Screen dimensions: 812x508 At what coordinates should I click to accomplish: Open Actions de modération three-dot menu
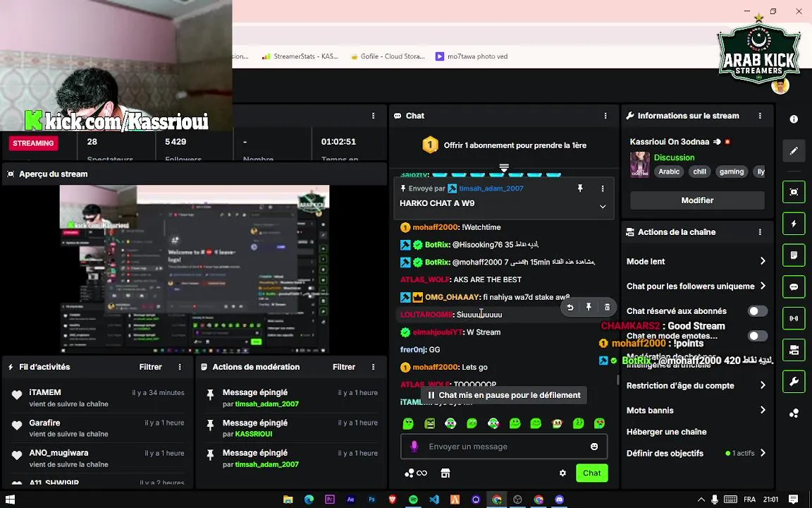[x=374, y=367]
